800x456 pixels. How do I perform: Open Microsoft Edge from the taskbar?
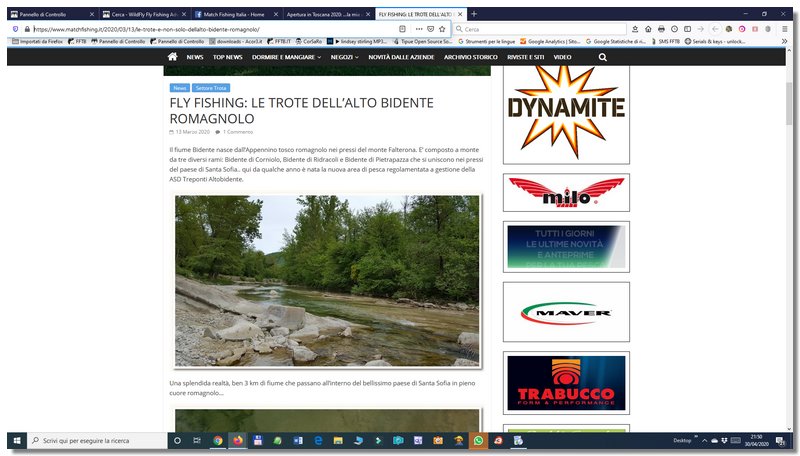point(318,440)
